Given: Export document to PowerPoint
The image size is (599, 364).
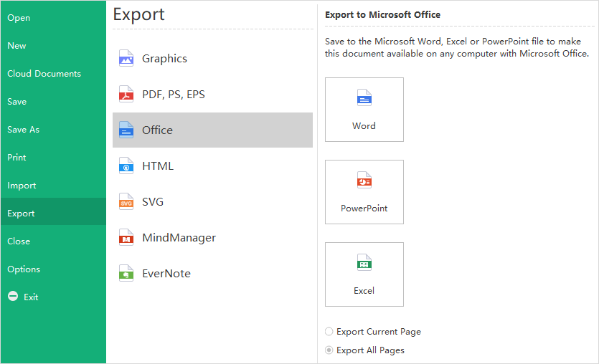Looking at the screenshot, I should tap(364, 192).
